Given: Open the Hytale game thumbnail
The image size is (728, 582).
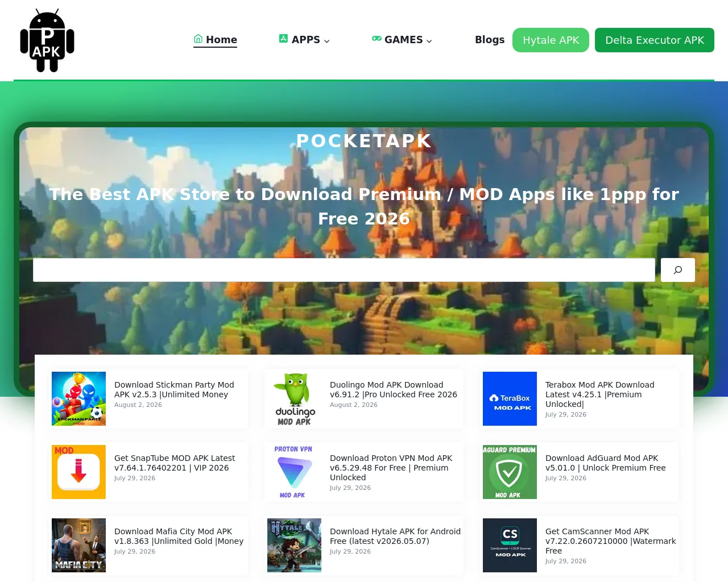Looking at the screenshot, I should (294, 545).
